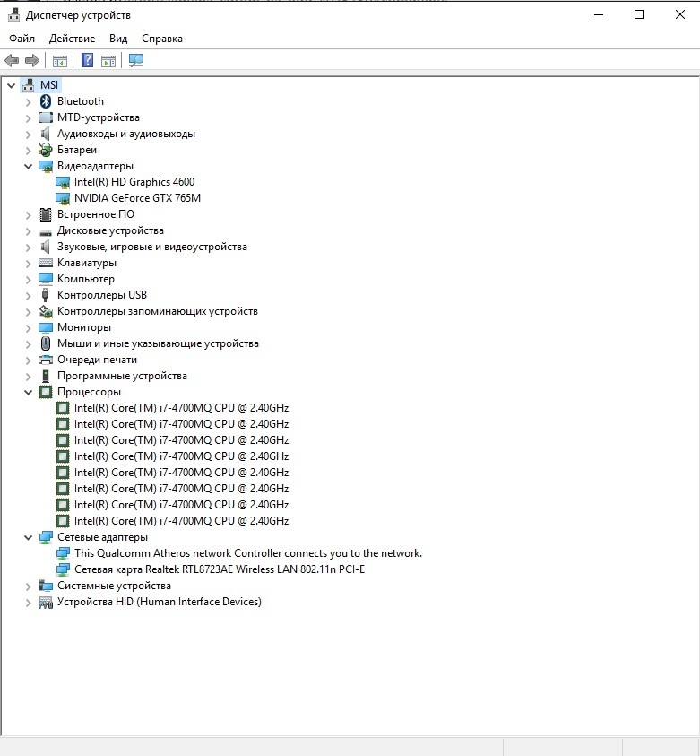Click the scan for hardware changes icon

click(135, 61)
